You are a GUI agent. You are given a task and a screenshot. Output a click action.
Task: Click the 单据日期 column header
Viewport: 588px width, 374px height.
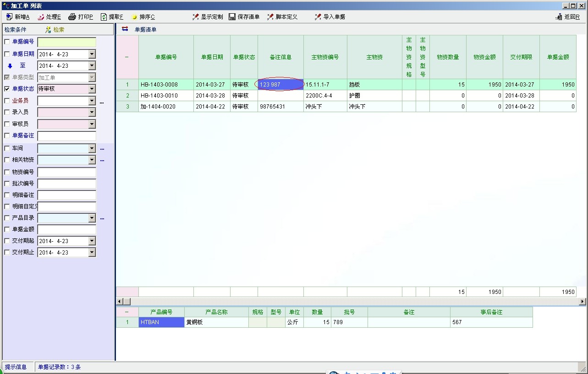coord(212,57)
